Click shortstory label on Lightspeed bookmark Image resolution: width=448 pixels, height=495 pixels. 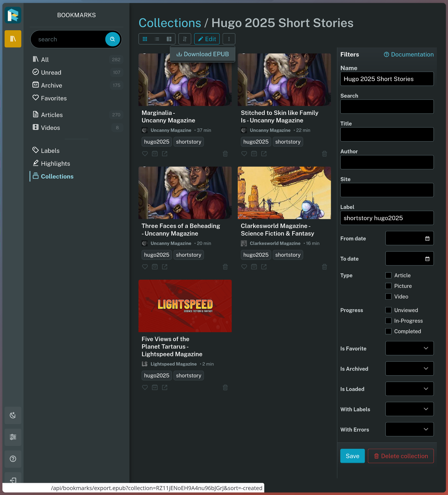189,375
